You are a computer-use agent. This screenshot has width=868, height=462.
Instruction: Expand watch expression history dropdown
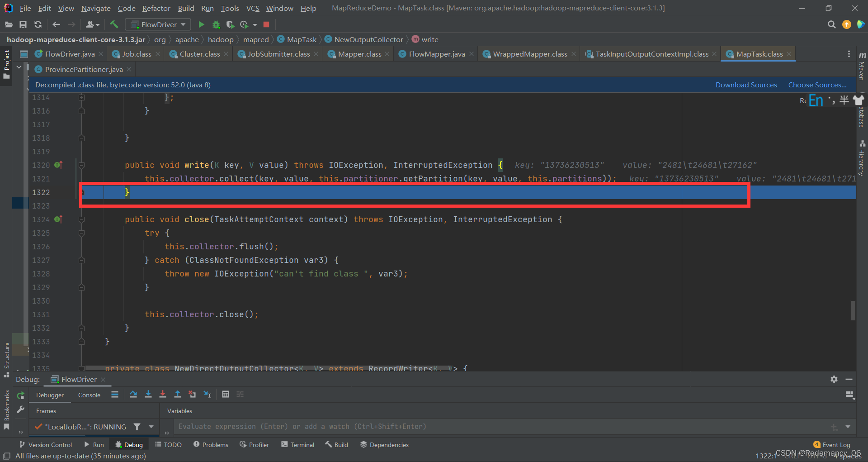click(x=848, y=427)
